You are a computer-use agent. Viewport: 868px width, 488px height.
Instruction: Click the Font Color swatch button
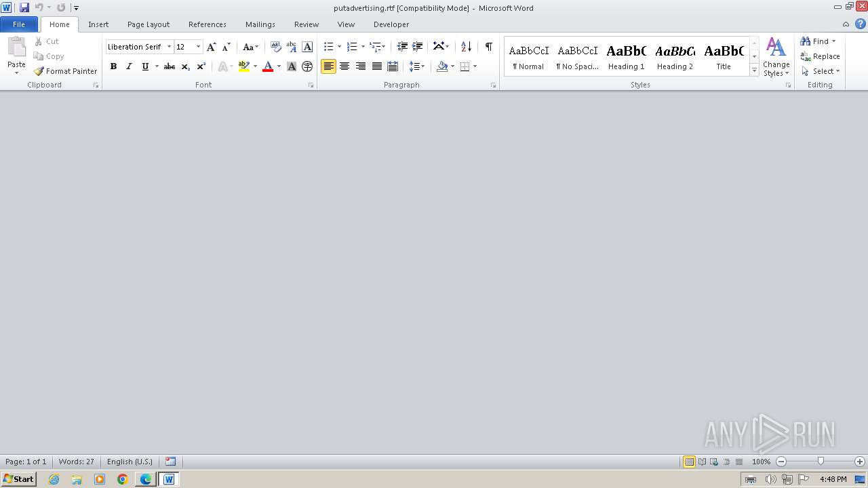[268, 66]
